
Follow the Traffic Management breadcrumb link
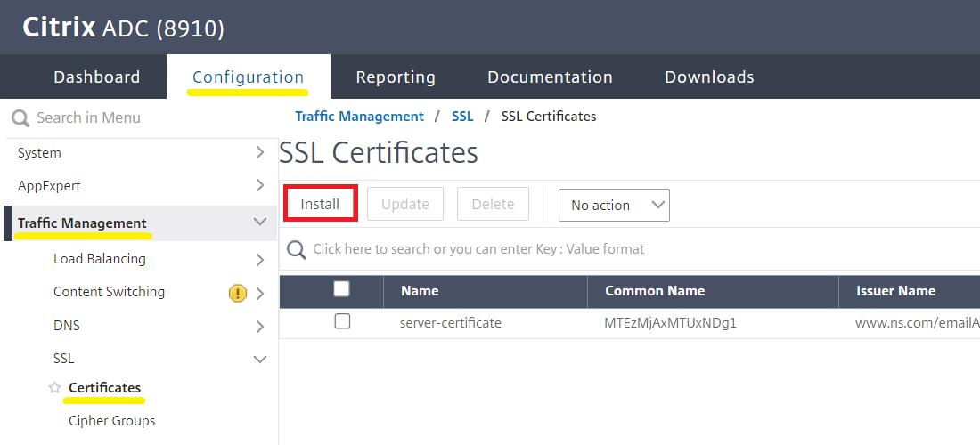pyautogui.click(x=359, y=117)
